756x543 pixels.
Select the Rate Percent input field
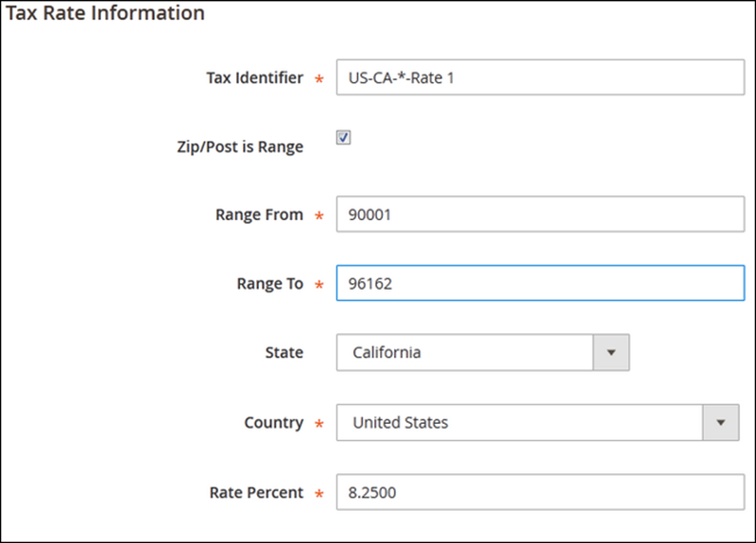point(540,492)
